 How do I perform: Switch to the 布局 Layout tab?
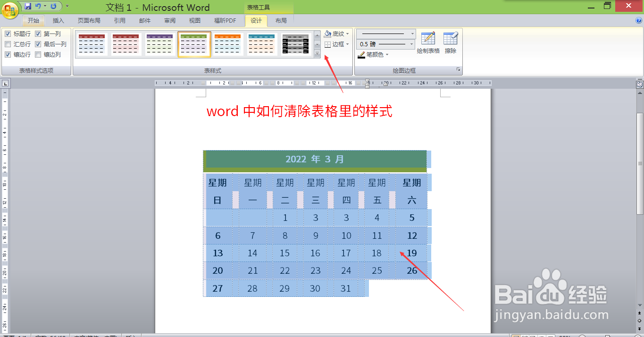click(x=281, y=21)
